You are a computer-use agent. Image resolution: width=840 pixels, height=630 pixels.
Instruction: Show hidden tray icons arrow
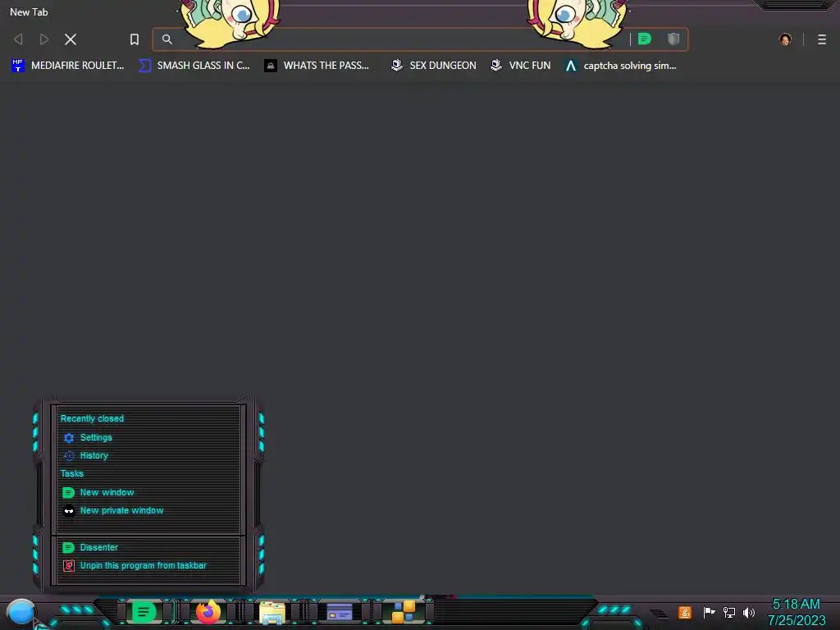pos(659,614)
